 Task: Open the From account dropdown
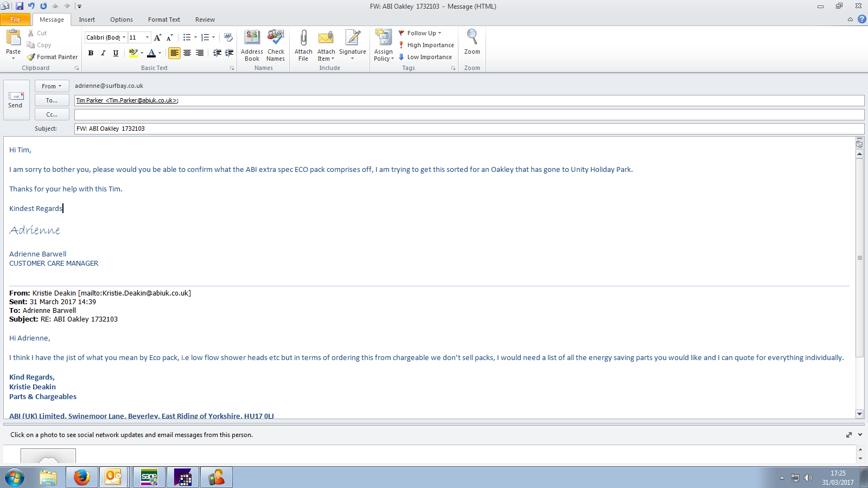[x=52, y=86]
